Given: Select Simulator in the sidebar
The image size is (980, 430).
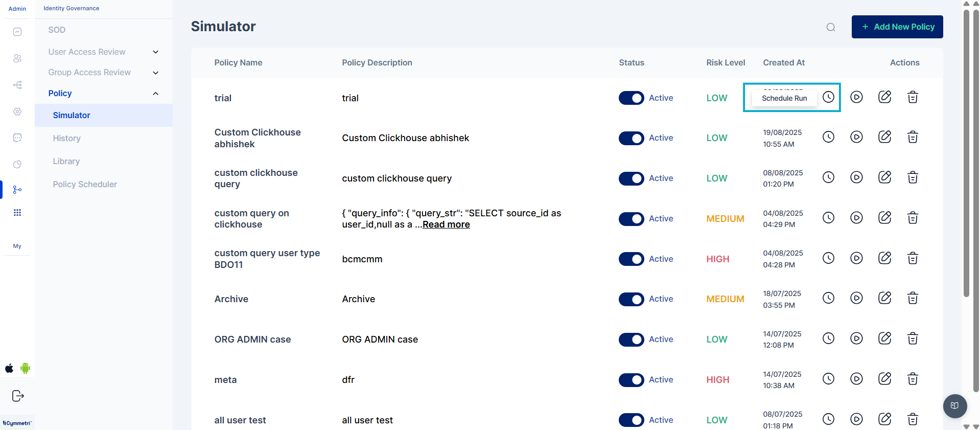Looking at the screenshot, I should tap(104, 115).
